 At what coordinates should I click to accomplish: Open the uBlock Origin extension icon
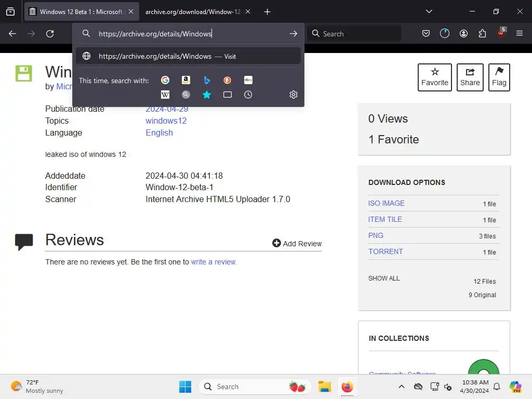tap(501, 33)
